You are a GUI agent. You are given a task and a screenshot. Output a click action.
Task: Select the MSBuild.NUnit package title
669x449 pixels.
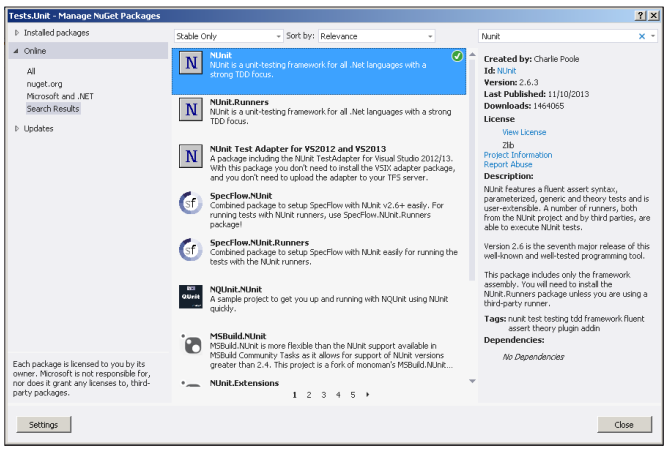click(x=238, y=336)
